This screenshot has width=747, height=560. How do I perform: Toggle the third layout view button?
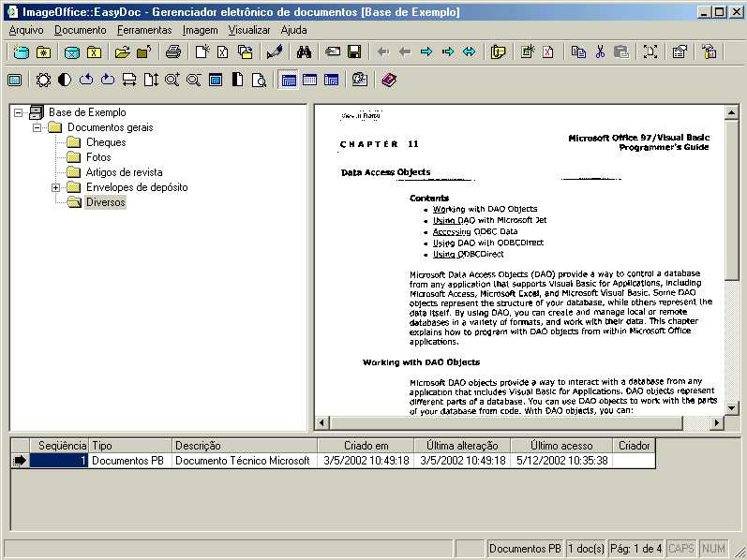click(331, 80)
